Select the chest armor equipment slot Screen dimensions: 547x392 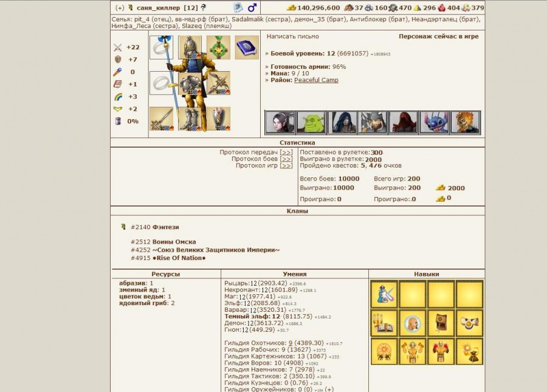click(x=190, y=83)
